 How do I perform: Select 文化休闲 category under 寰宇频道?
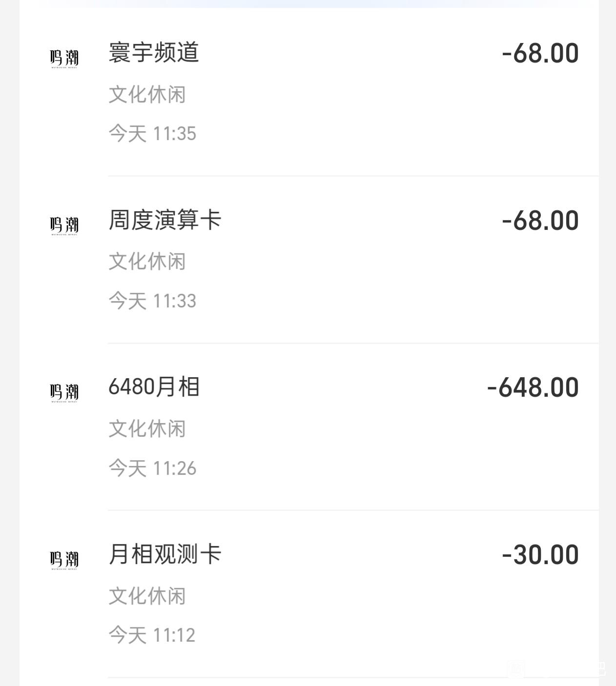pos(147,94)
